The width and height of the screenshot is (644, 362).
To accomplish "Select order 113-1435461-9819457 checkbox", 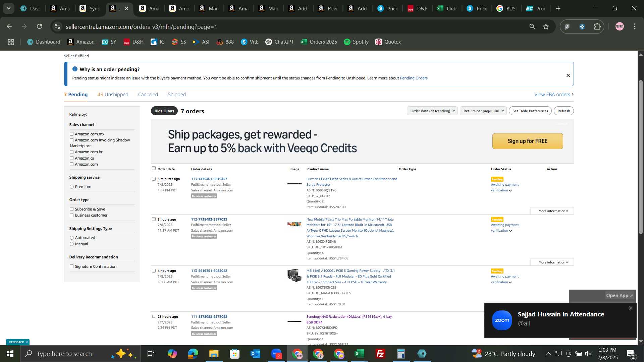I will 154,179.
